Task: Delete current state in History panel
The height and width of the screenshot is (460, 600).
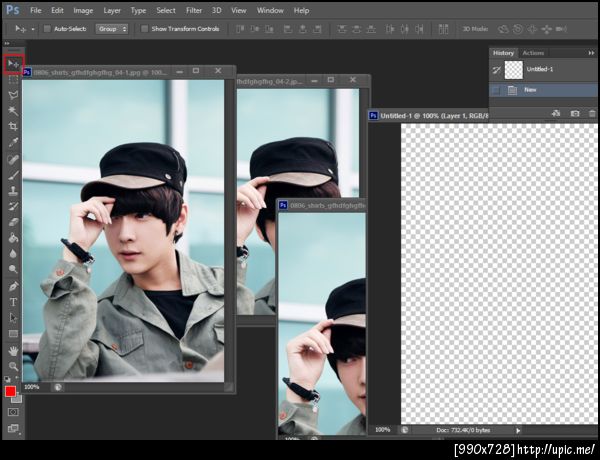Action: click(592, 113)
